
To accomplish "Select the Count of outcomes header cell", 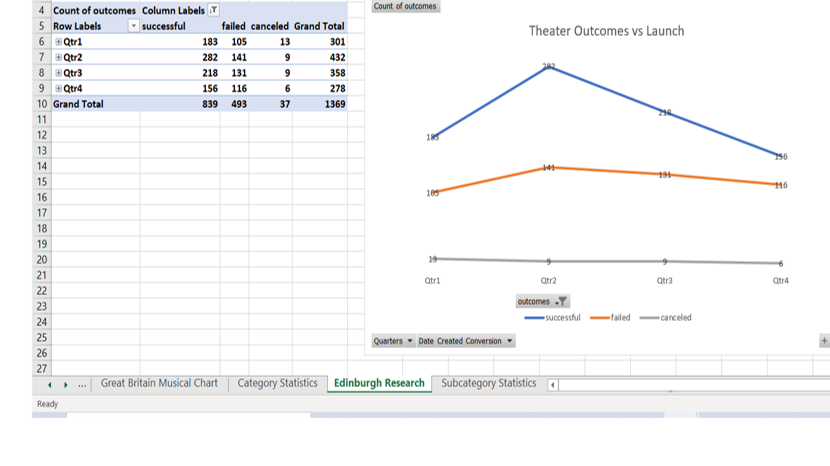I will click(x=96, y=11).
